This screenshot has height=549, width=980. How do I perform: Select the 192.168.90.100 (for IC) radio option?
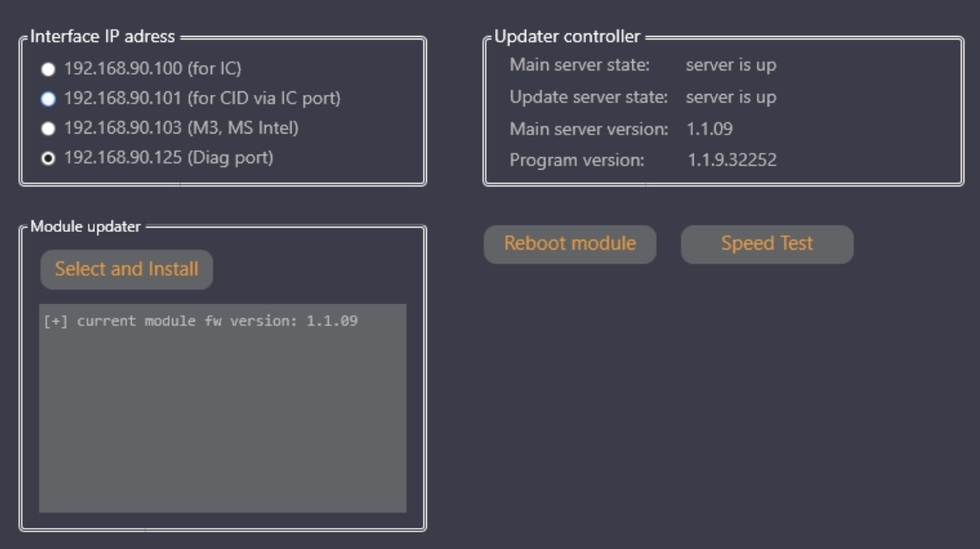click(x=48, y=69)
